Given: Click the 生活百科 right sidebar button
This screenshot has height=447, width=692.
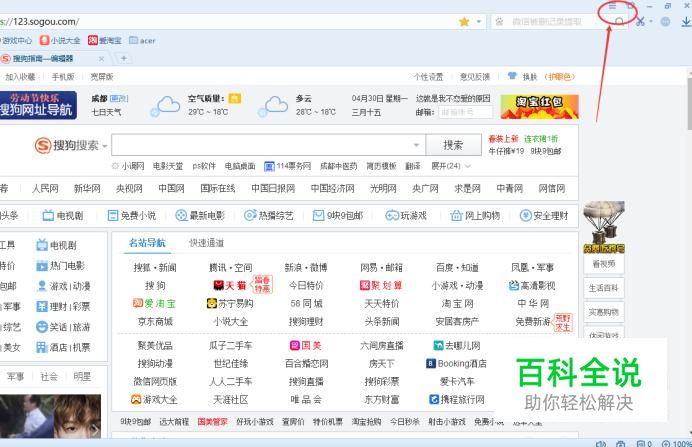Looking at the screenshot, I should tap(604, 288).
